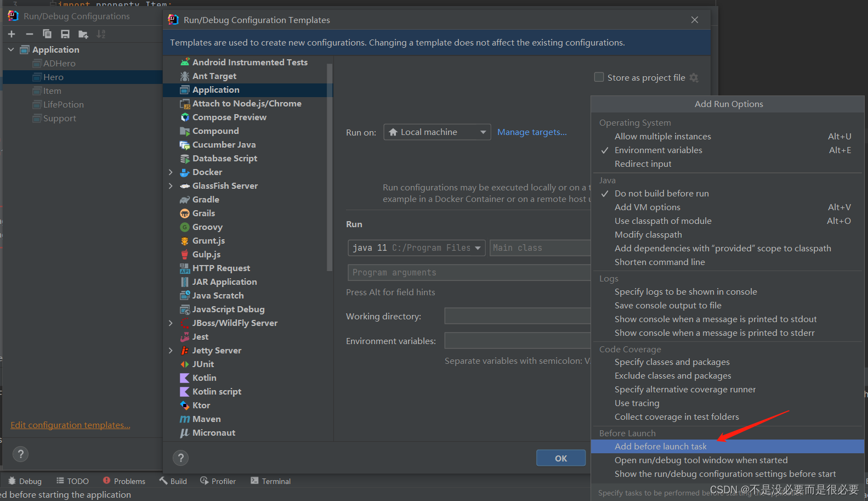
Task: Click the add new configuration plus icon
Action: pyautogui.click(x=12, y=34)
